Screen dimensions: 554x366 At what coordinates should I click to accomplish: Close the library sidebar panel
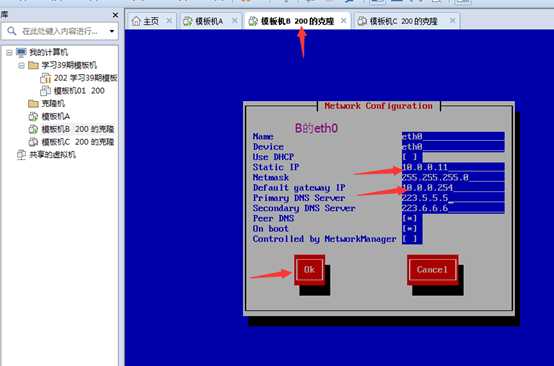[x=115, y=15]
